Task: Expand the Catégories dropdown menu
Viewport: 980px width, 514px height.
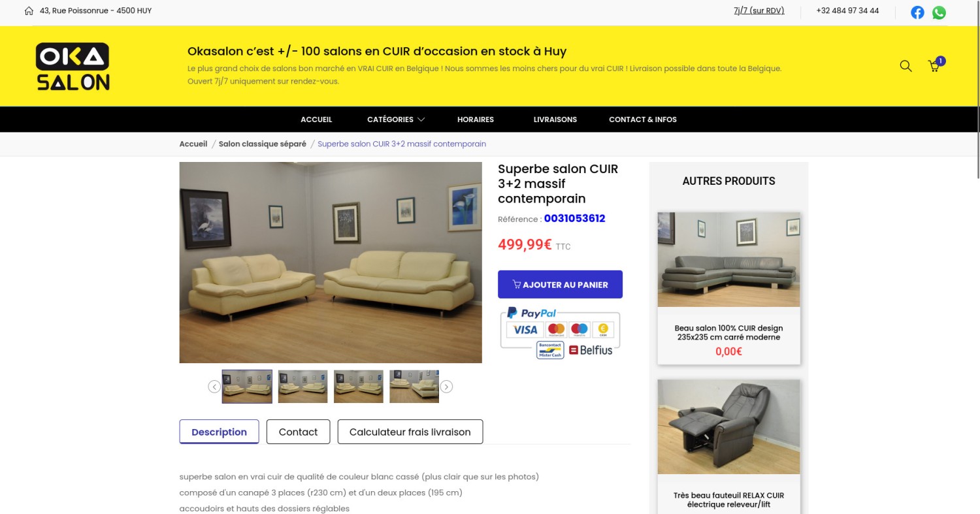Action: point(396,120)
